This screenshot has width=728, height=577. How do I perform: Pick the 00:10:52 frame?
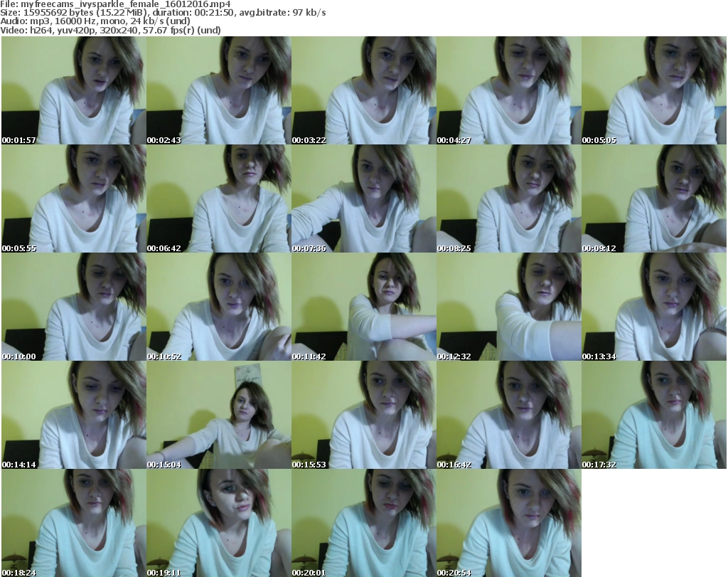[x=219, y=307]
